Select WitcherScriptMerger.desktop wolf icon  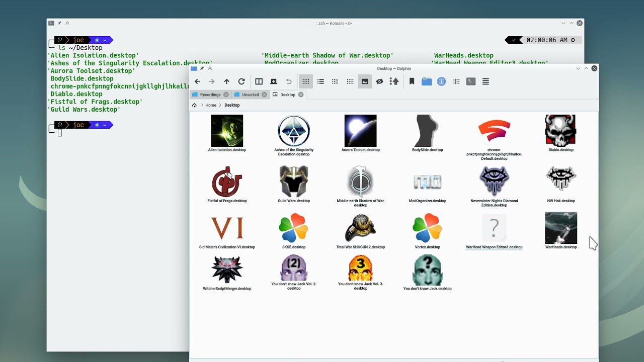point(227,269)
